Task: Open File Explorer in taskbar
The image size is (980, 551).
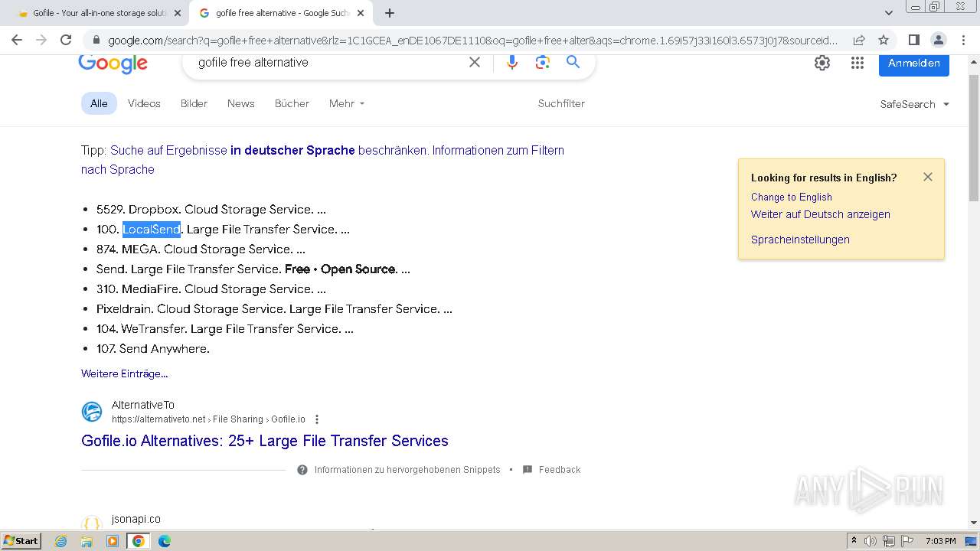Action: tap(87, 541)
